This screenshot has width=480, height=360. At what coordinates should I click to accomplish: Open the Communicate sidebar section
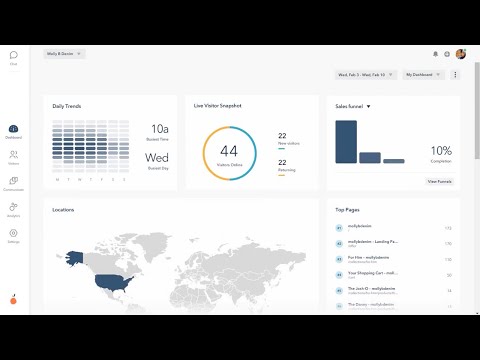tap(13, 184)
